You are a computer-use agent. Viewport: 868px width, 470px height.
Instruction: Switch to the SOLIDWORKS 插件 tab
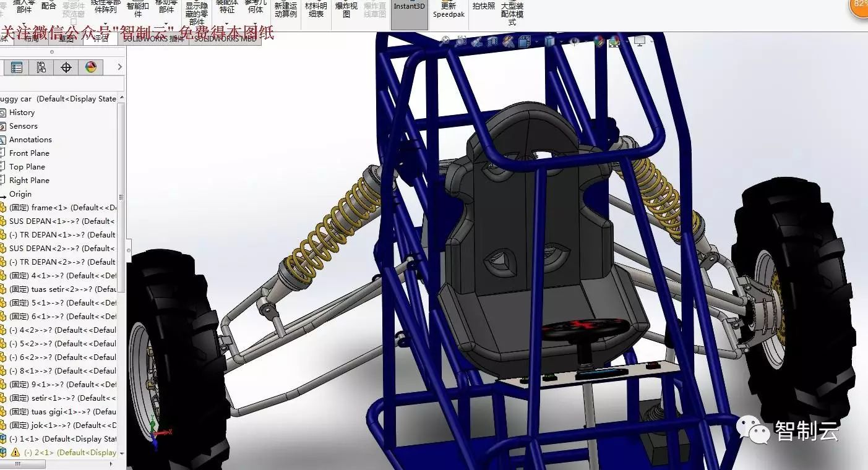153,38
